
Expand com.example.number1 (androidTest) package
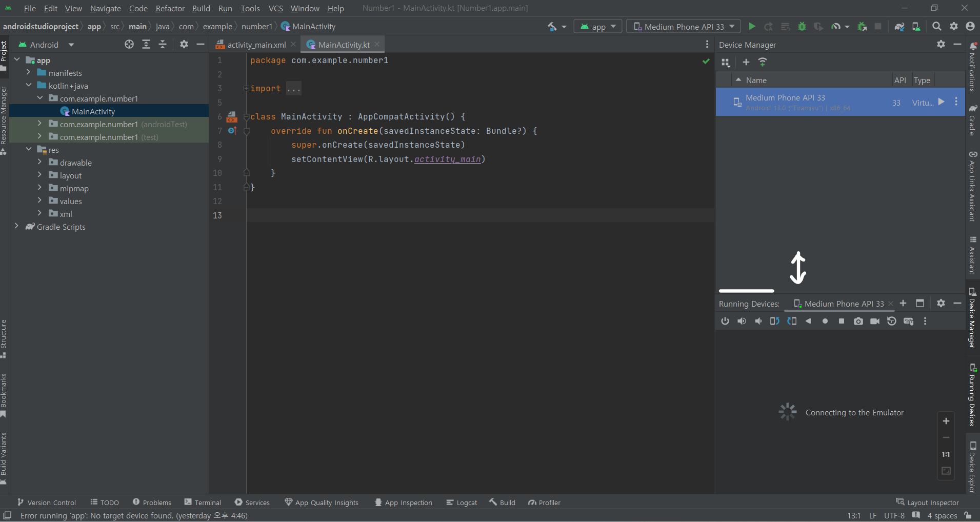pyautogui.click(x=39, y=124)
